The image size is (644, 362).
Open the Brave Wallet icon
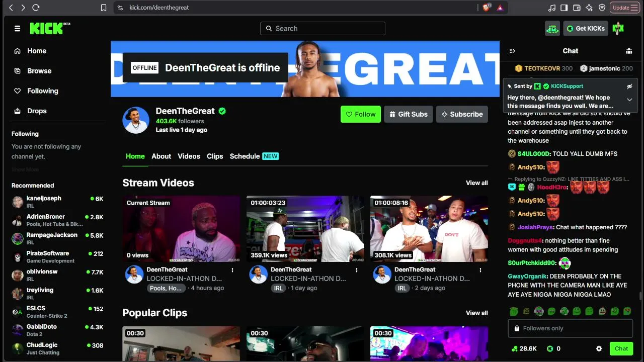[x=577, y=8]
